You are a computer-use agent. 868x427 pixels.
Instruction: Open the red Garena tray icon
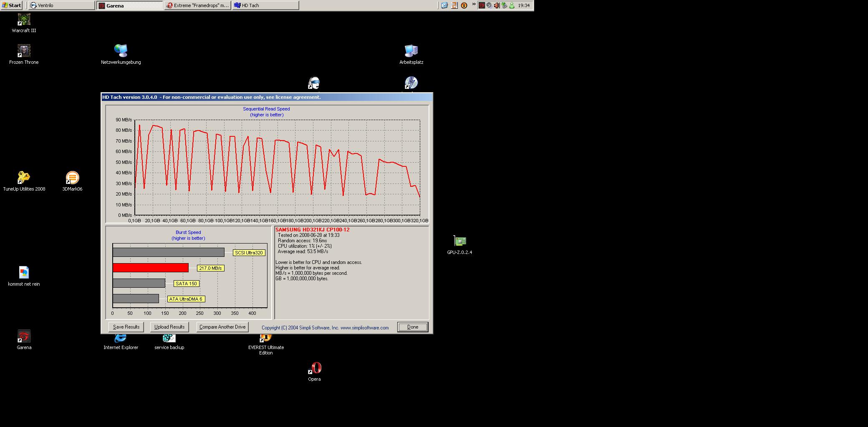(x=482, y=5)
